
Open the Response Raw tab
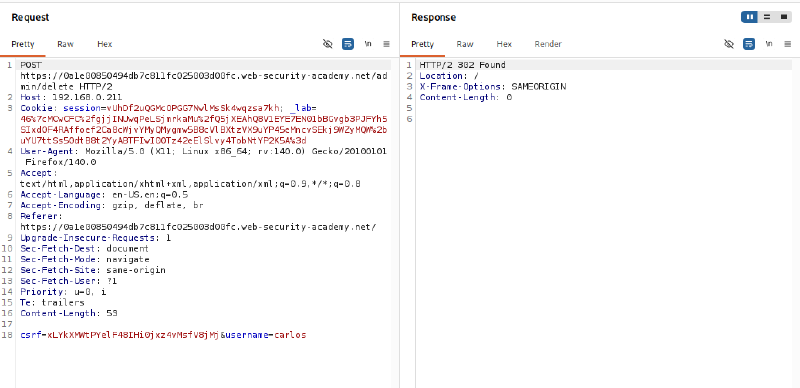pos(465,44)
